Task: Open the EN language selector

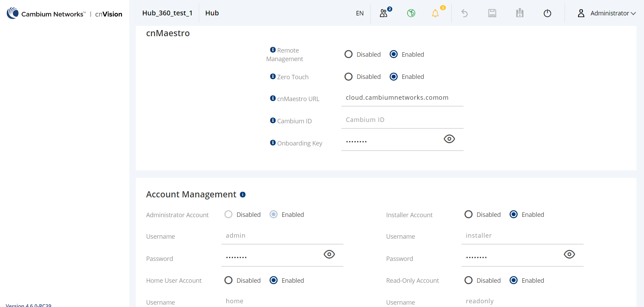Action: coord(360,13)
